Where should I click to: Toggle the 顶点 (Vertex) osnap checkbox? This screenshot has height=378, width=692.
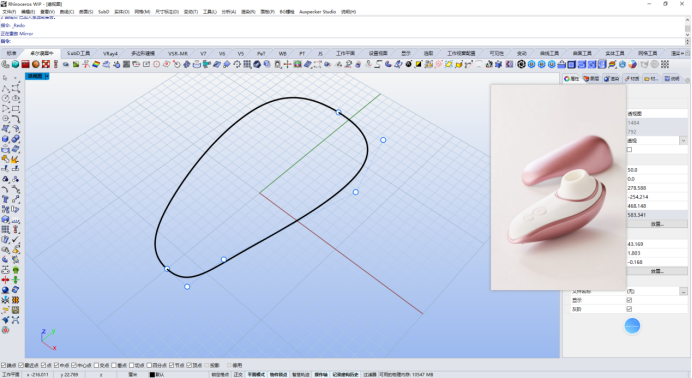pos(189,365)
